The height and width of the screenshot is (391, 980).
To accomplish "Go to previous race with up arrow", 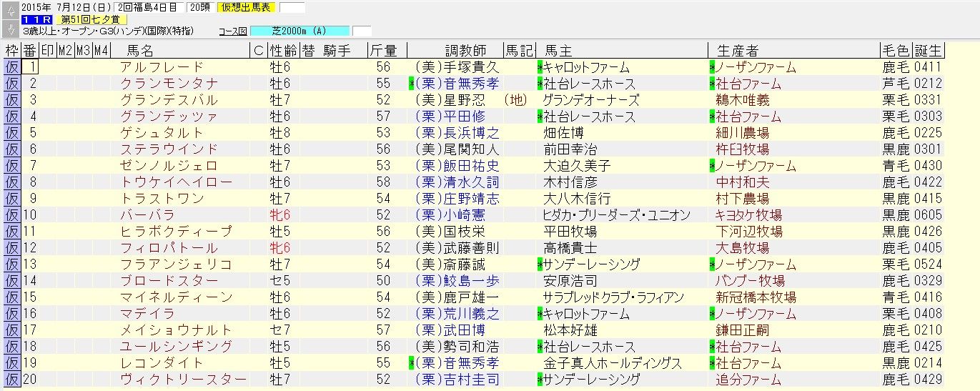I will (x=10, y=11).
